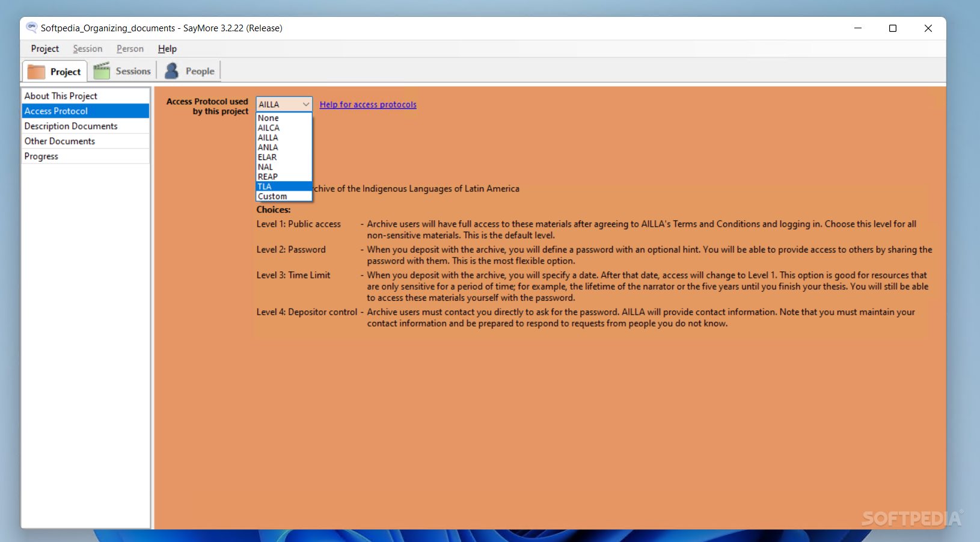The image size is (980, 542).
Task: Click 'Level 1: Public access' text
Action: tap(299, 224)
